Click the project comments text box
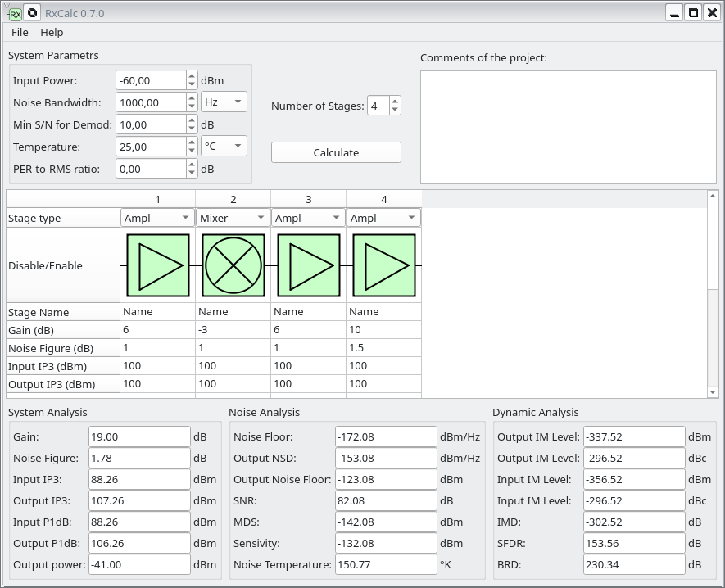The height and width of the screenshot is (588, 725). (x=568, y=127)
